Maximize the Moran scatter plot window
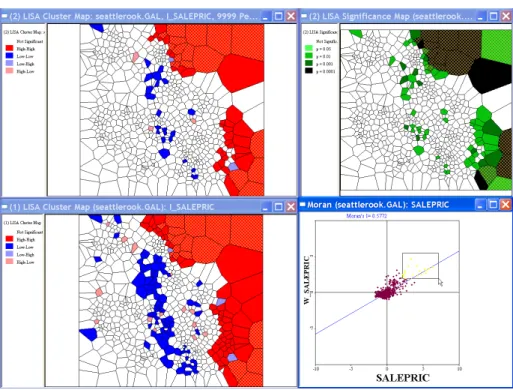The width and height of the screenshot is (513, 390). [x=493, y=204]
